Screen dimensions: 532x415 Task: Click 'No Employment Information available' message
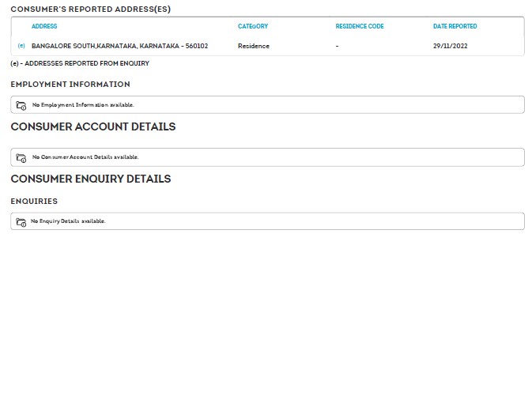pos(83,105)
